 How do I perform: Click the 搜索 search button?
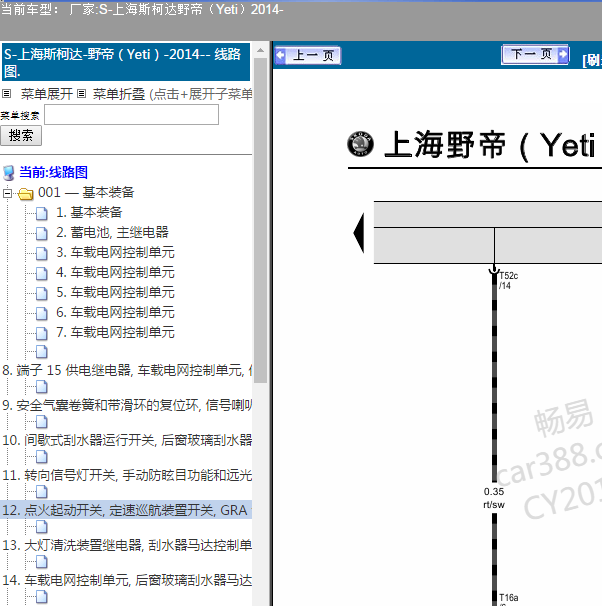[21, 136]
